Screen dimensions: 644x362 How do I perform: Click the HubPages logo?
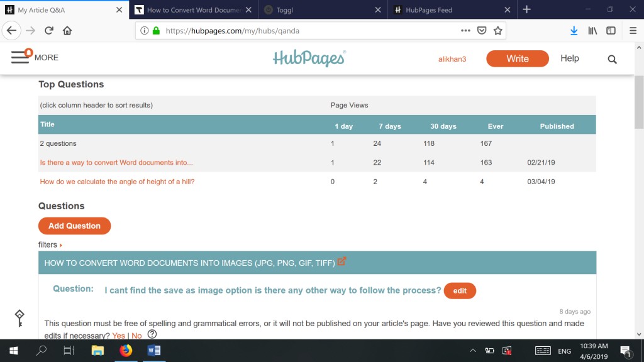pyautogui.click(x=309, y=58)
